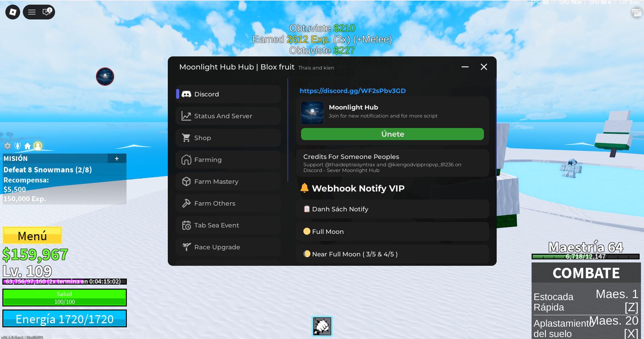Click the Status And Server chart icon

pyautogui.click(x=186, y=116)
